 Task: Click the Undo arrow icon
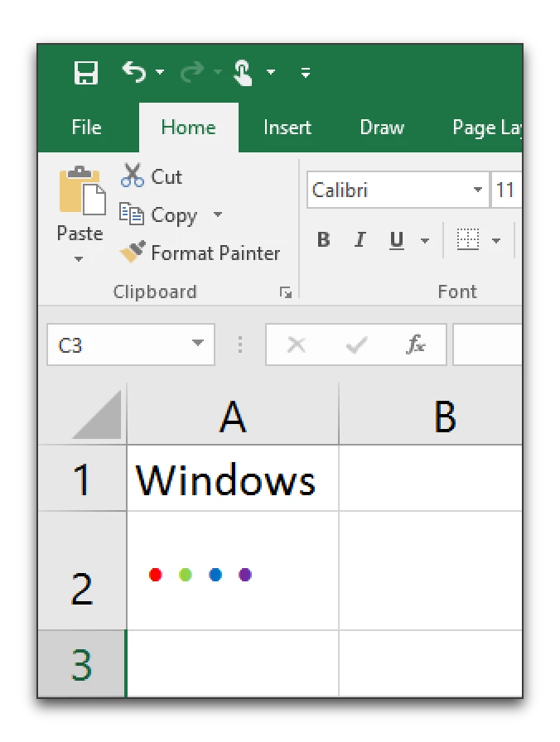134,72
